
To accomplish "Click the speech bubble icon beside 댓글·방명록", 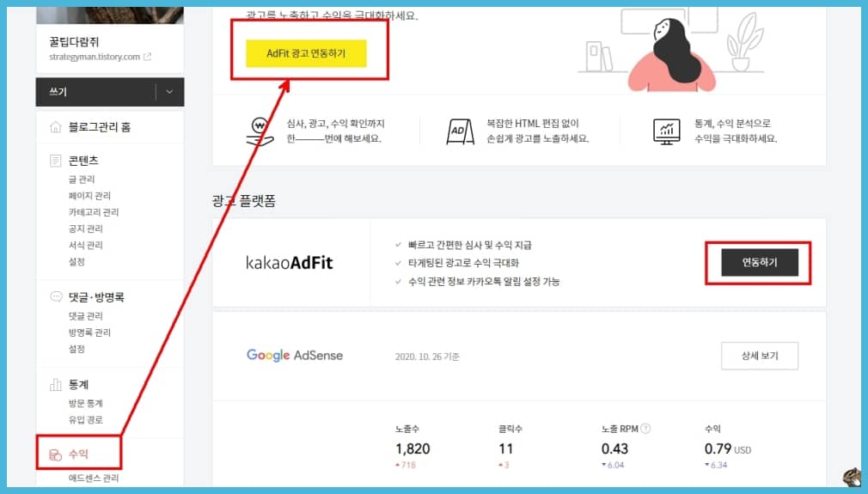I will point(56,297).
